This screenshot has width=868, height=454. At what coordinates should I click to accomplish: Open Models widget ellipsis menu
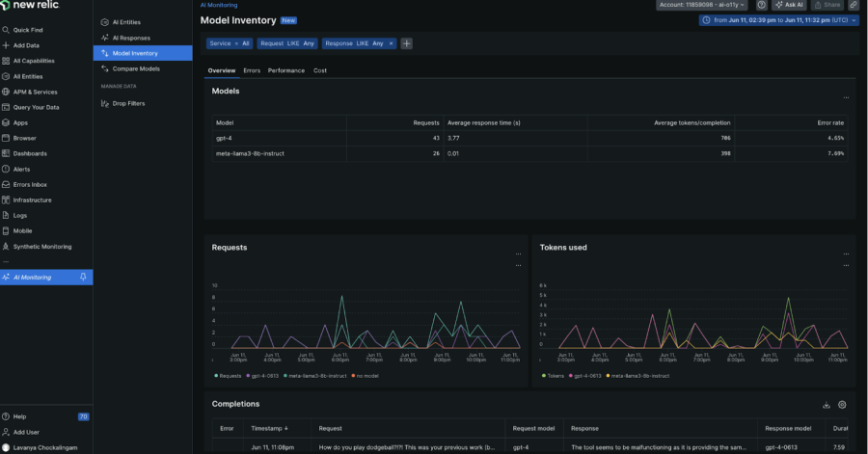(x=846, y=97)
